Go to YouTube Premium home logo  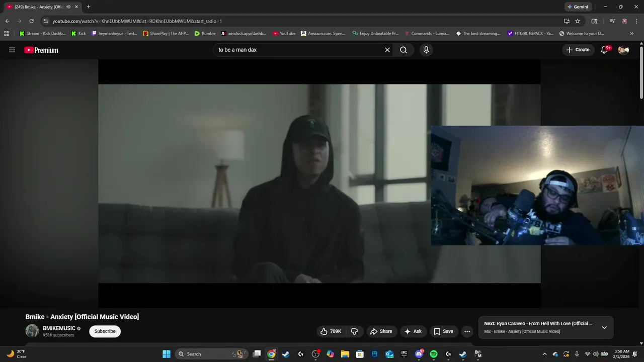click(41, 50)
